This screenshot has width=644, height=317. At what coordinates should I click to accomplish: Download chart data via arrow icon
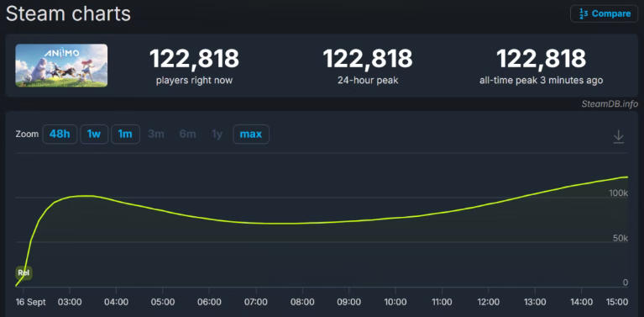[x=619, y=137]
